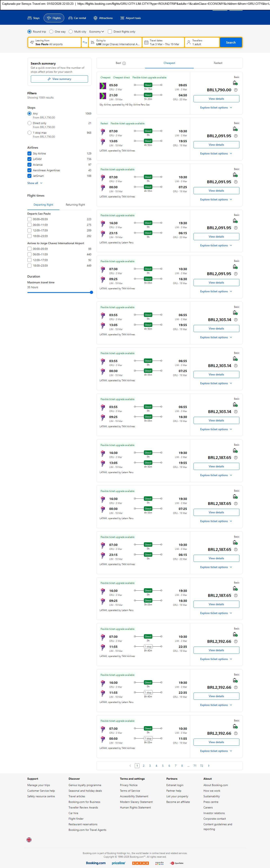270x868 pixels.
Task: Click the blue Search button
Action: pyautogui.click(x=231, y=42)
